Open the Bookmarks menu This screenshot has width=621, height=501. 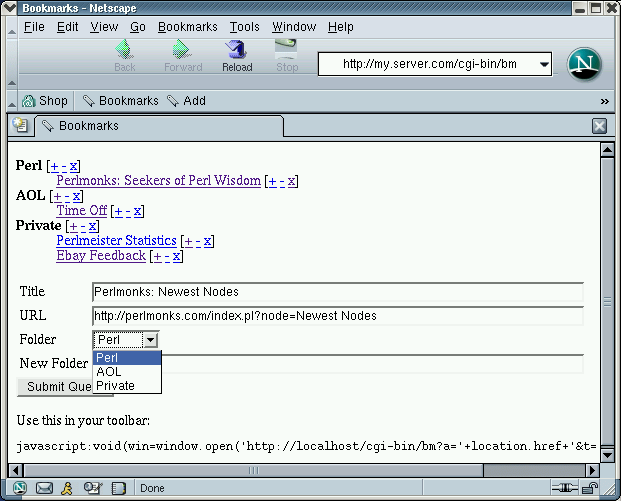tap(188, 27)
